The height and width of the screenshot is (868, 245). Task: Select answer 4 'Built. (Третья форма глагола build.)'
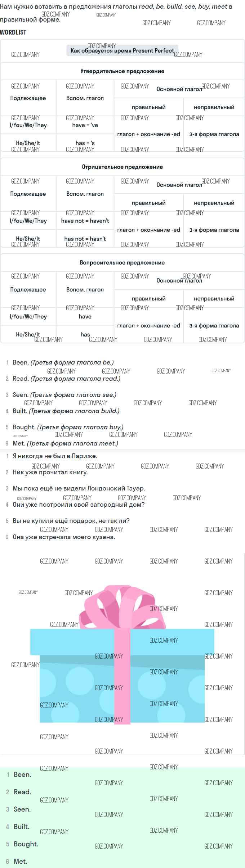click(x=66, y=411)
